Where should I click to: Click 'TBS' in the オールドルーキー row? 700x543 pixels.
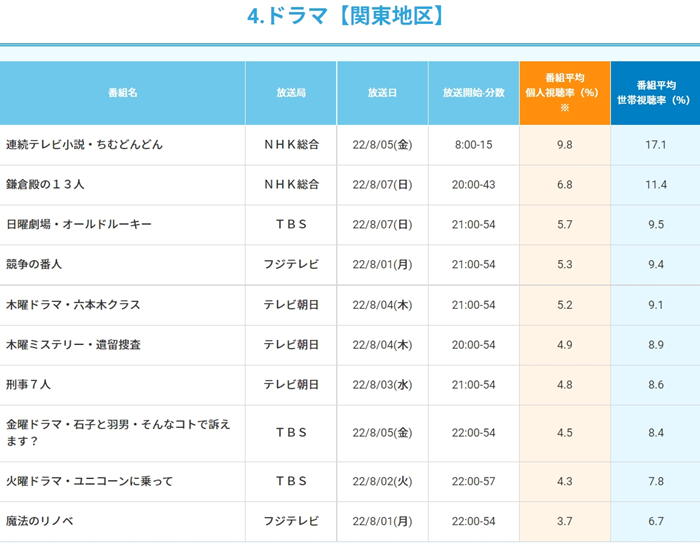pyautogui.click(x=292, y=224)
